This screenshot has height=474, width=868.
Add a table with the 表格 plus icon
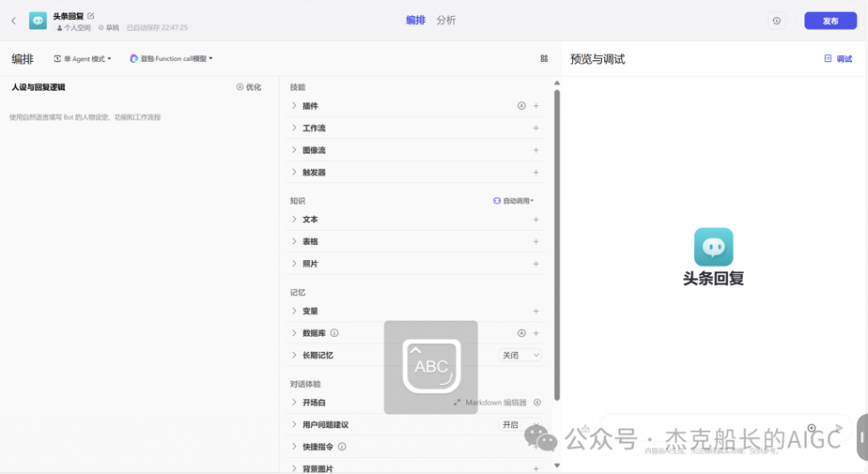click(x=536, y=242)
